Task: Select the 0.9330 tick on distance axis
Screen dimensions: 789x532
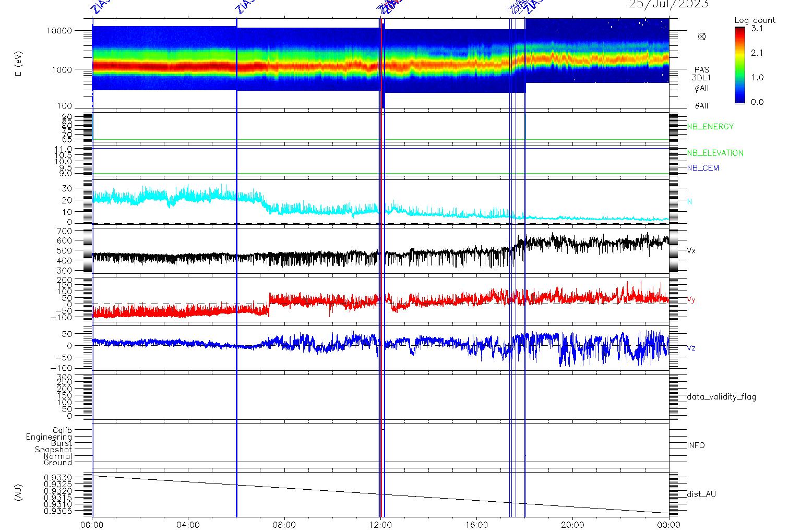Action: (x=58, y=478)
